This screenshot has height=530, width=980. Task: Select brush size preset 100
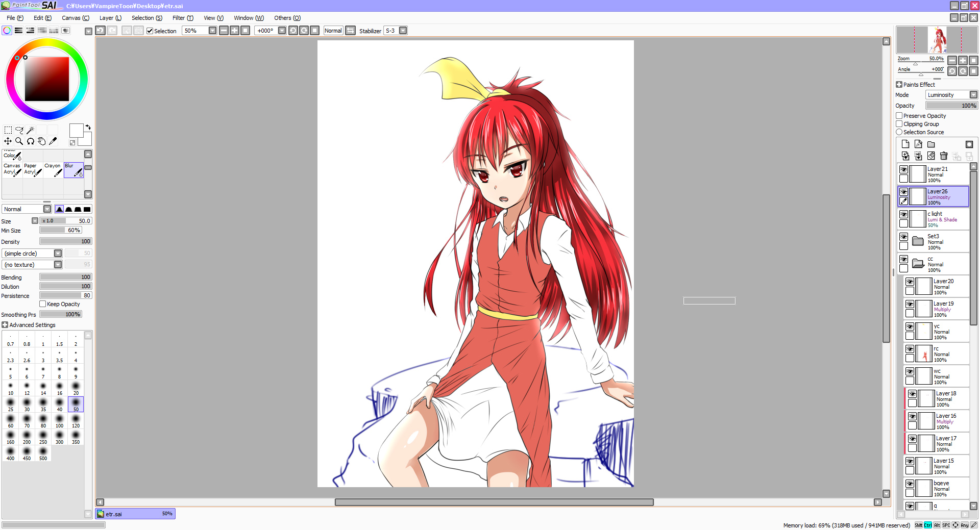59,421
